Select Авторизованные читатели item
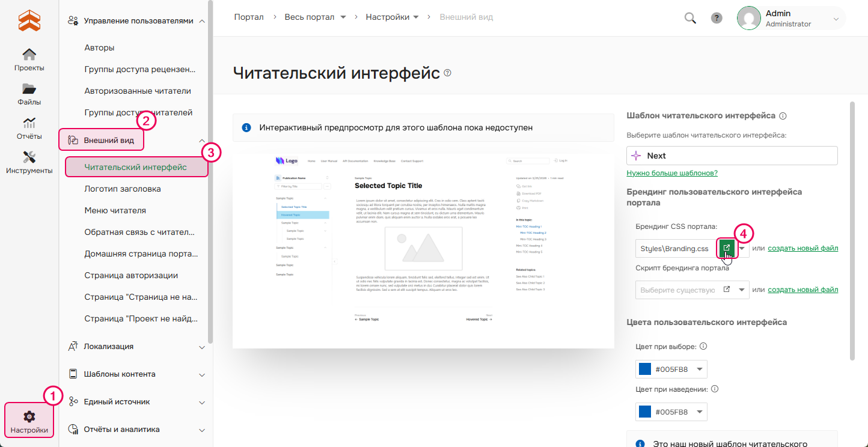Image resolution: width=868 pixels, height=447 pixels. coord(138,91)
